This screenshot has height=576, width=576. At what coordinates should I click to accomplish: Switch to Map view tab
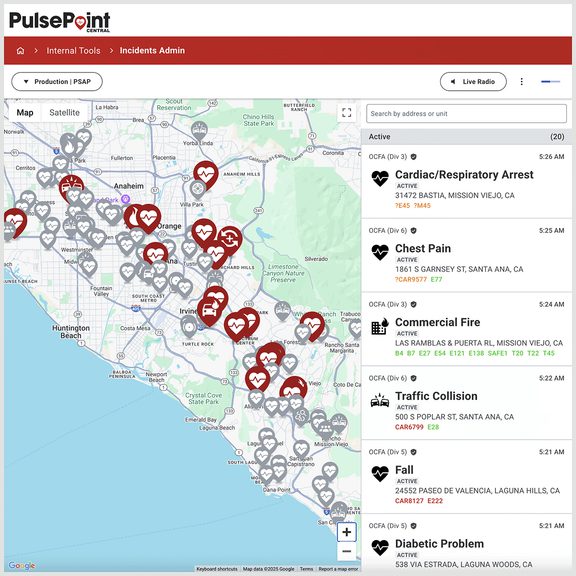coord(25,113)
